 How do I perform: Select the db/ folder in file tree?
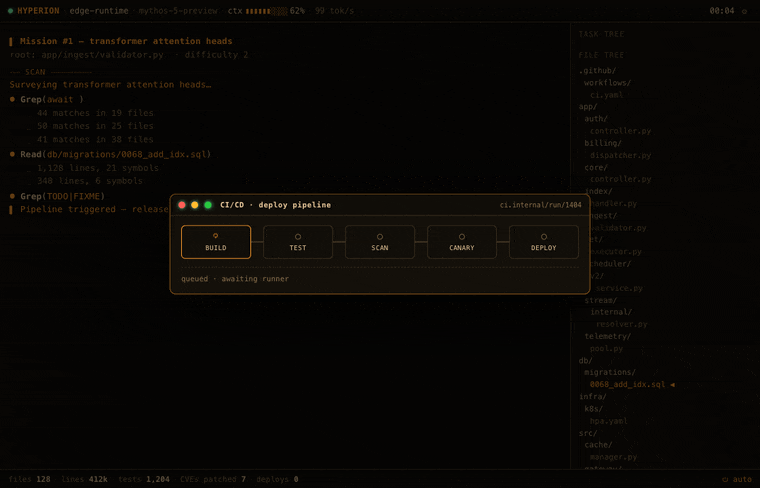[586, 361]
